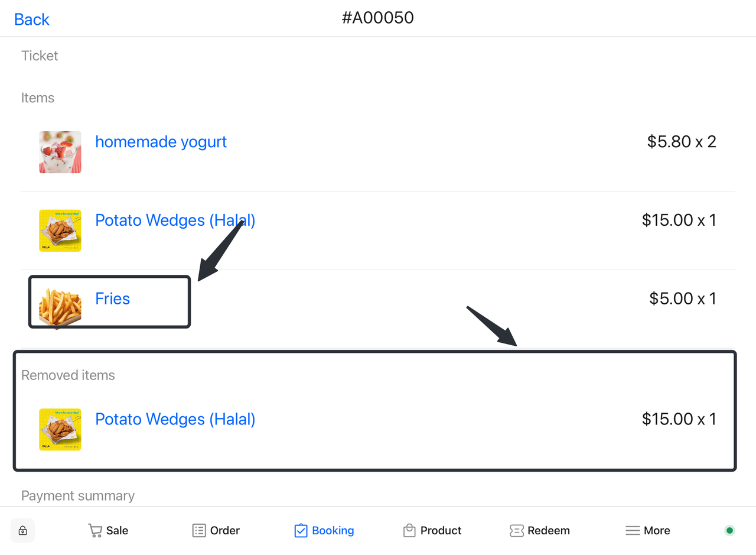The image size is (756, 555).
Task: Click Potato Wedges (Halal) under Removed items
Action: tap(175, 419)
